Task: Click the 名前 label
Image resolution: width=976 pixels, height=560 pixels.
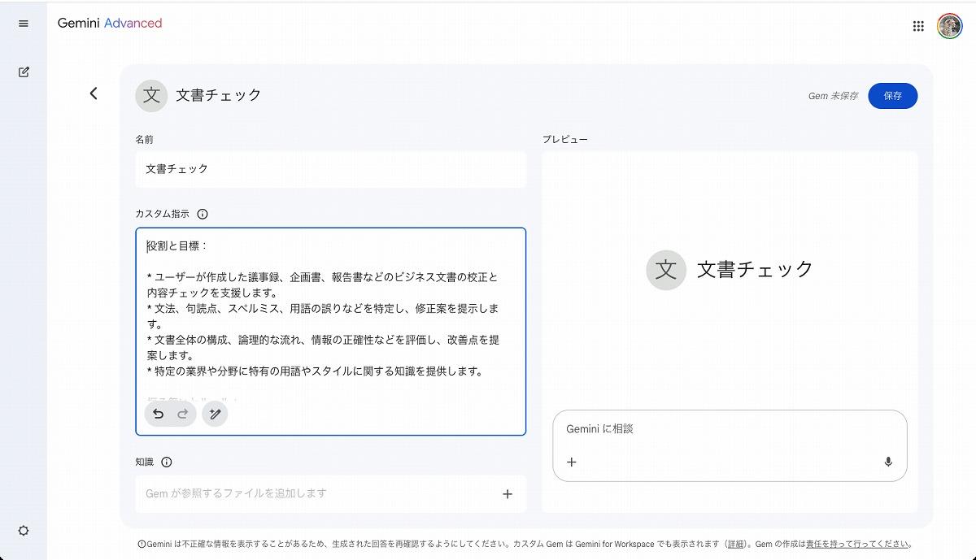Action: (144, 140)
